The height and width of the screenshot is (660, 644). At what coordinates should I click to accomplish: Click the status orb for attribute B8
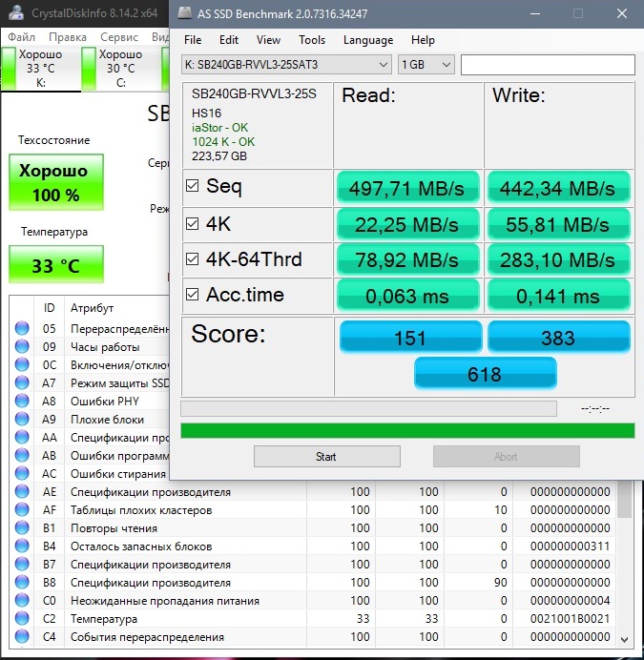pyautogui.click(x=22, y=582)
